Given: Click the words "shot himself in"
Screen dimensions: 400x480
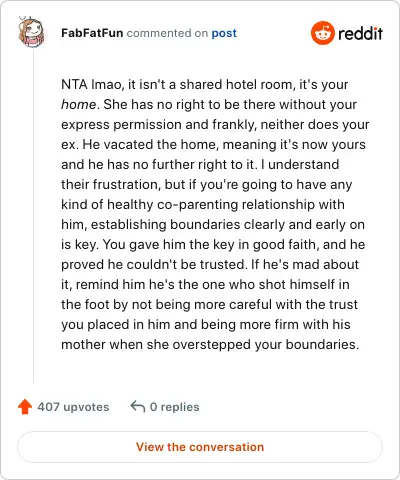Looking at the screenshot, I should coord(304,285).
